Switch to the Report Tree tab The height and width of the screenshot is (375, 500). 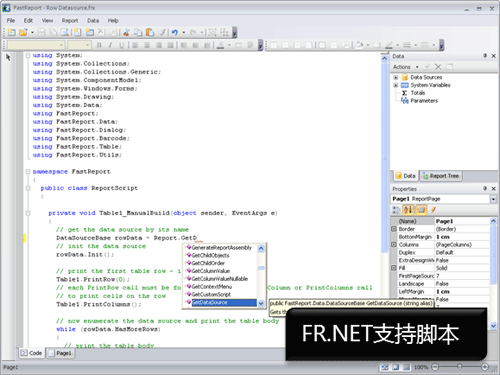point(441,176)
